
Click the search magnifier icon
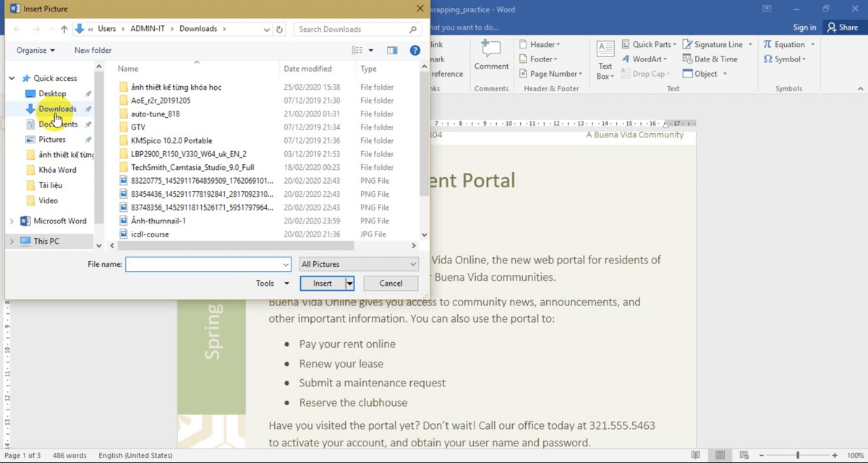pyautogui.click(x=413, y=29)
